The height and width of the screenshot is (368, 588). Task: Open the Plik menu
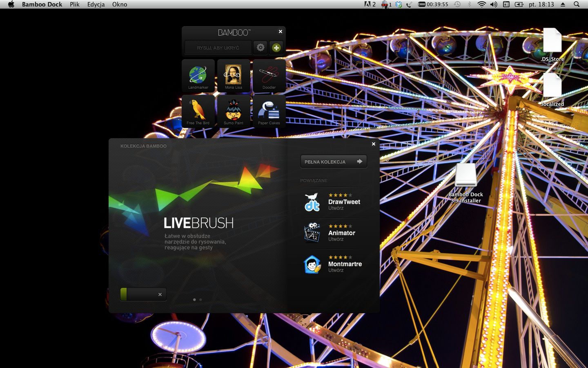(75, 4)
